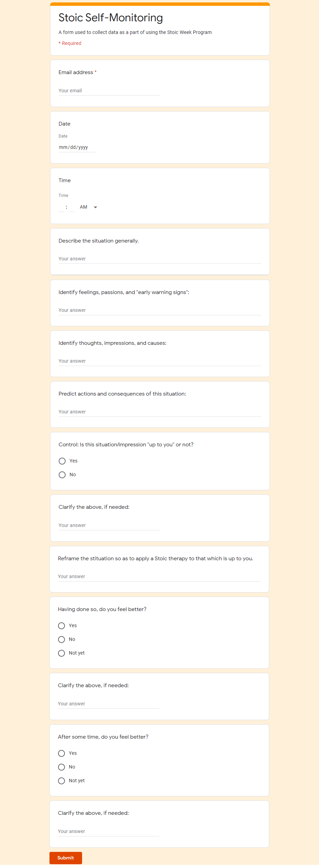Focus the 'Reframe the situation' answer field

(x=159, y=576)
